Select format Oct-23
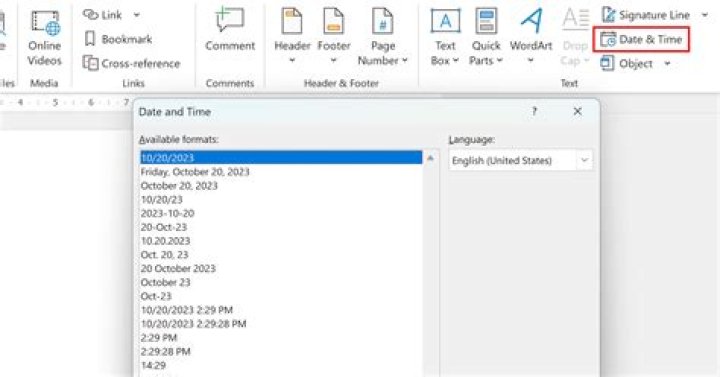The height and width of the screenshot is (377, 720). pyautogui.click(x=281, y=296)
